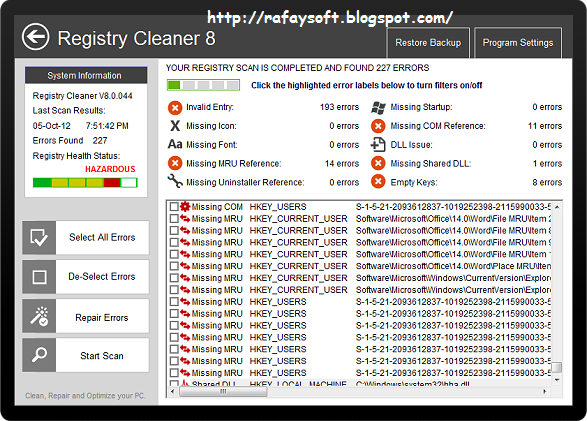Screen dimensions: 587x421
Task: Click the HAZARDOUS status text
Action: (x=110, y=169)
